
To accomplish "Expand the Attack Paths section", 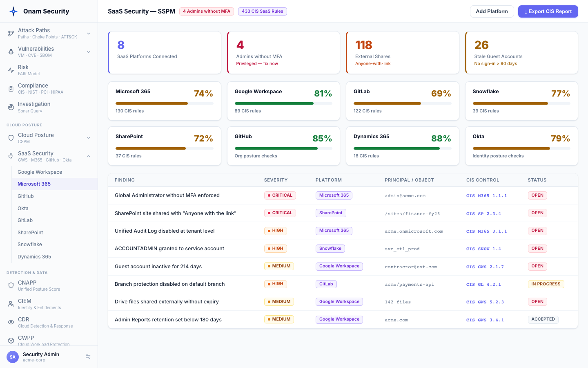I will tap(89, 34).
